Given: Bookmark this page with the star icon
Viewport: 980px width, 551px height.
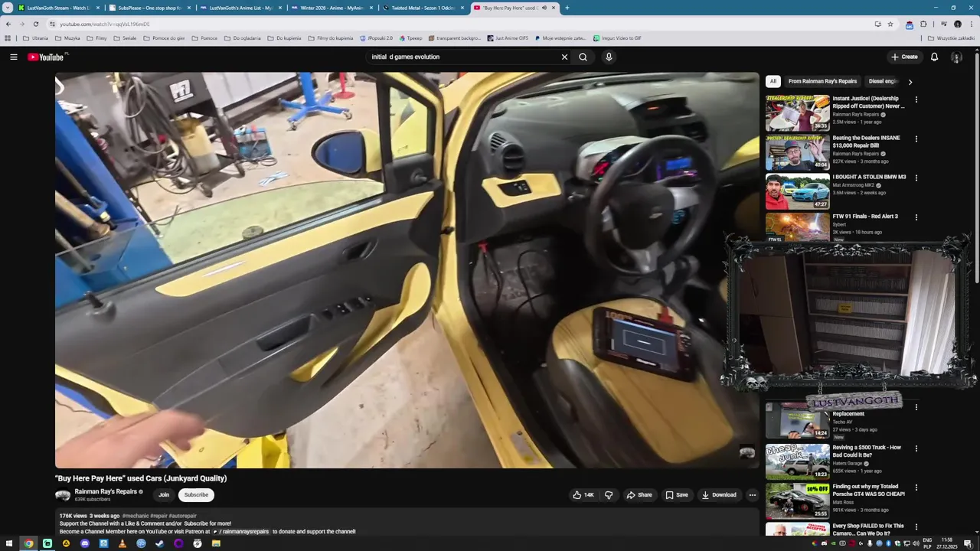Looking at the screenshot, I should pos(890,24).
